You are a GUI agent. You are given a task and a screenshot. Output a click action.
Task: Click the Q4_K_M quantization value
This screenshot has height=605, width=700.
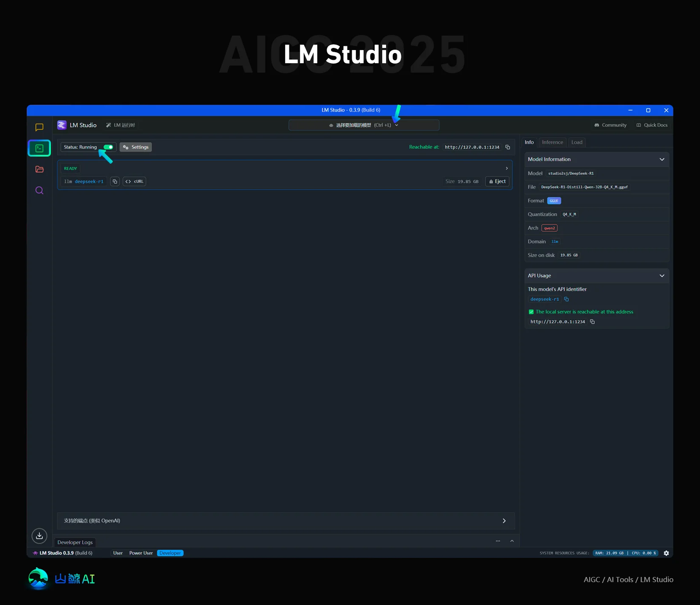pyautogui.click(x=569, y=214)
